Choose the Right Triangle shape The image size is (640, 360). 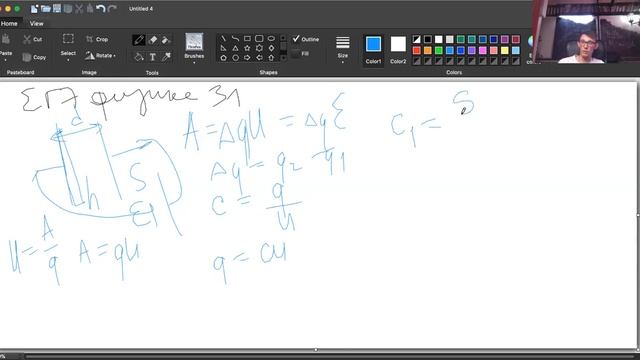tap(223, 48)
